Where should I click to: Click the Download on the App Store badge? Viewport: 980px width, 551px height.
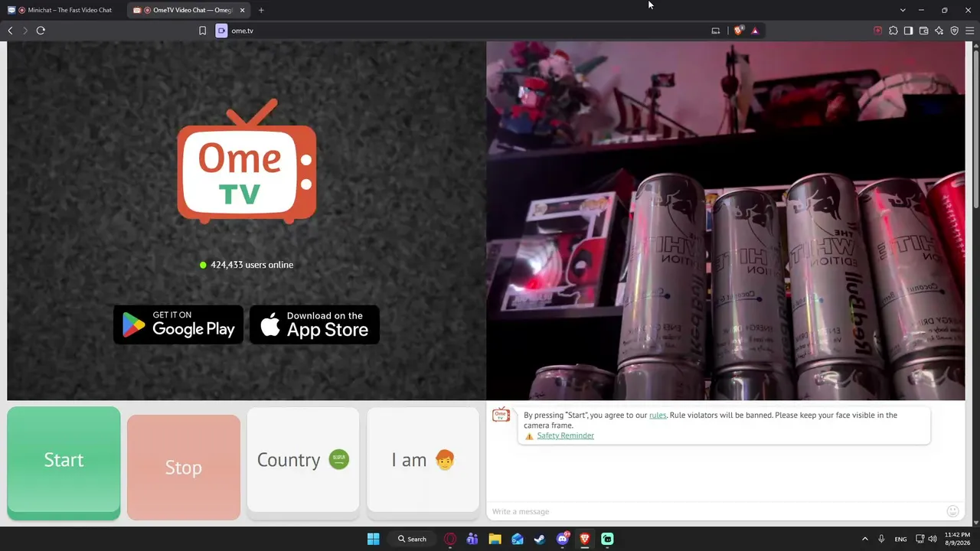click(315, 324)
